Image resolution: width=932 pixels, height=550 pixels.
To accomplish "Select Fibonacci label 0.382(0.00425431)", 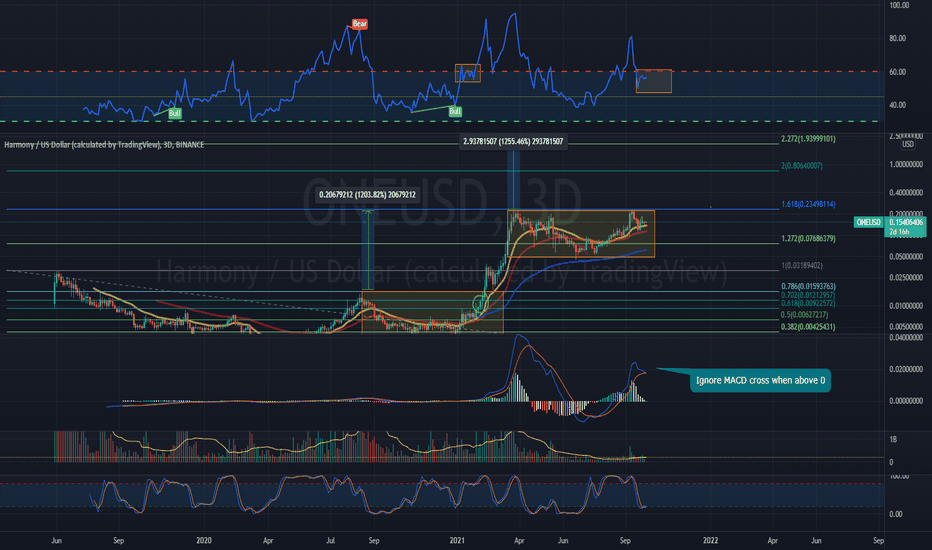I will [x=808, y=326].
